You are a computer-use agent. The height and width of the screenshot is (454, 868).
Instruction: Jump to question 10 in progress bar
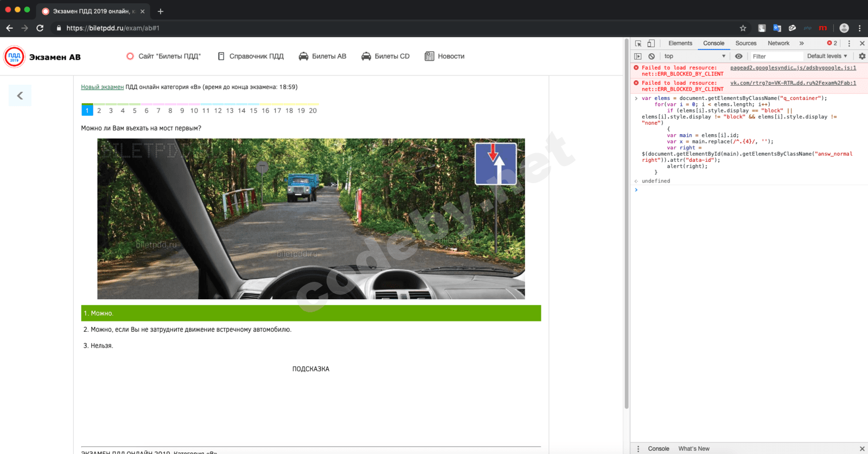coord(194,111)
